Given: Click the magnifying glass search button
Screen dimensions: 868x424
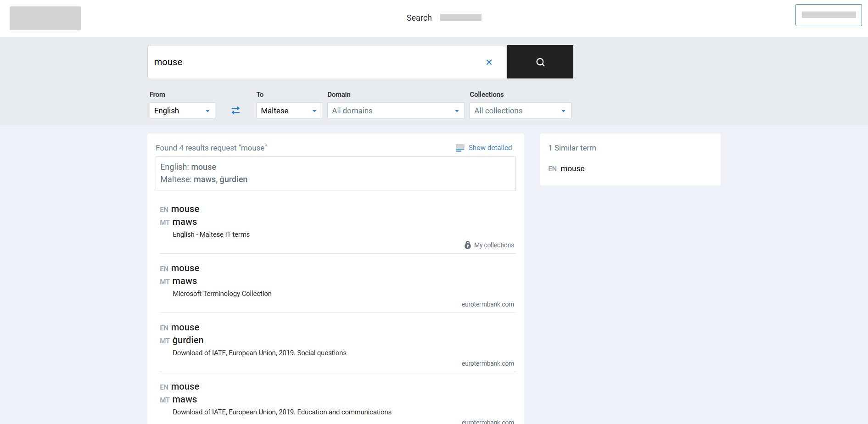Looking at the screenshot, I should click(540, 62).
